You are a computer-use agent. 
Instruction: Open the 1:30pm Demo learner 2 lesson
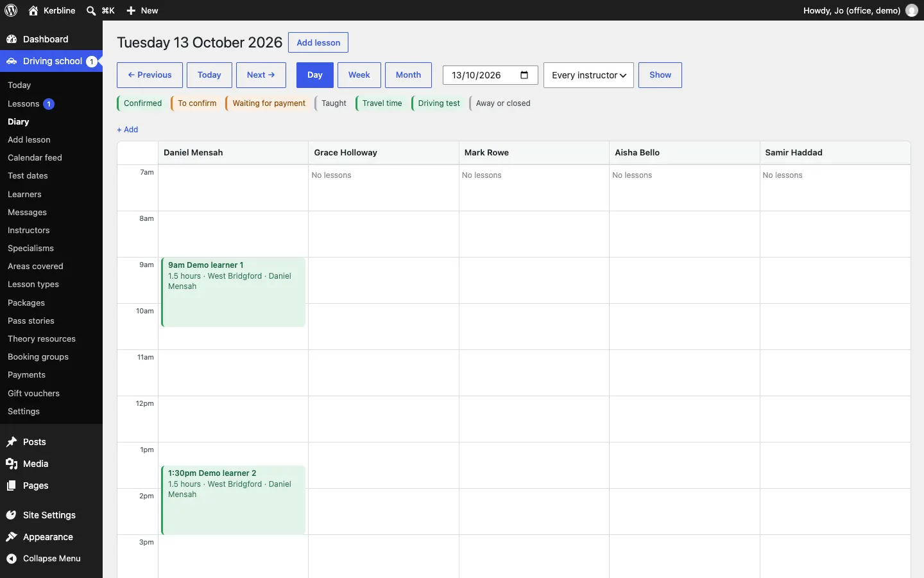pos(234,500)
